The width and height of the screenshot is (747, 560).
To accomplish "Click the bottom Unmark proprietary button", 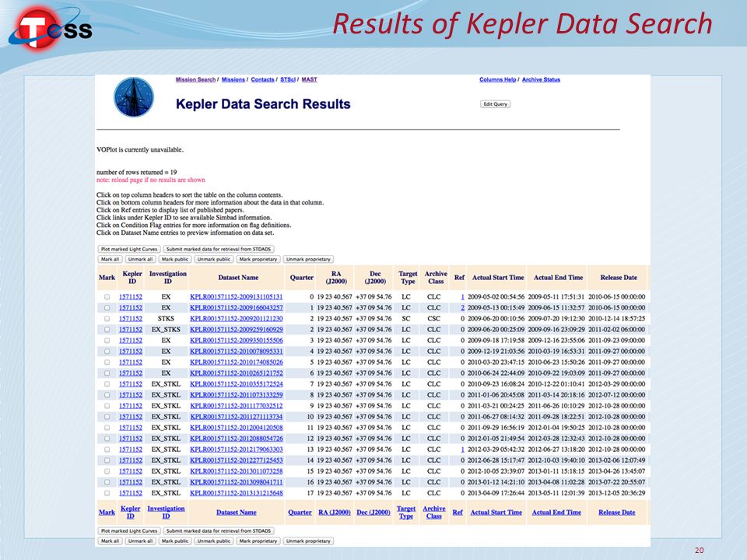I will pos(308,541).
